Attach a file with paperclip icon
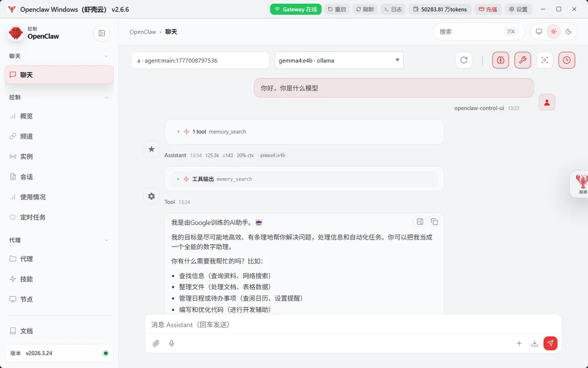Image resolution: width=588 pixels, height=368 pixels. 156,343
